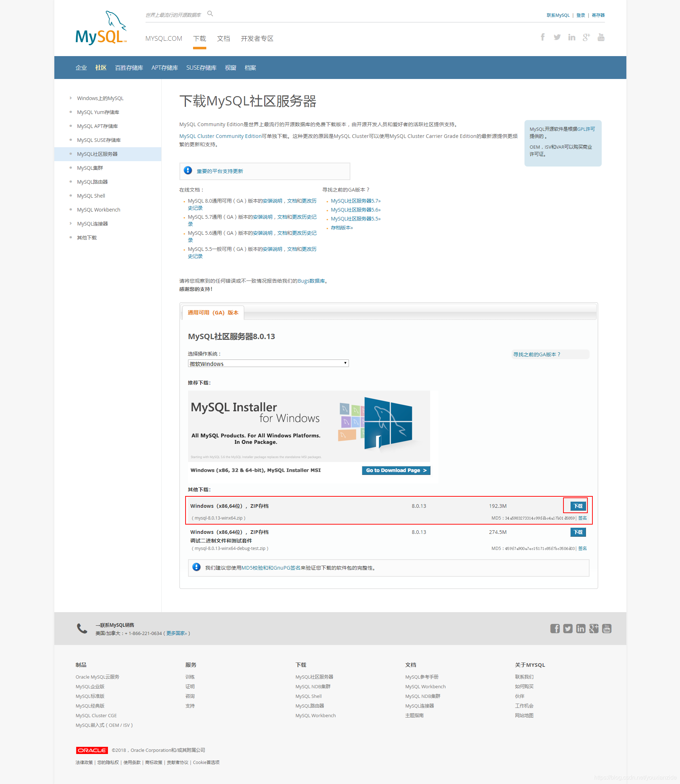Open the Bugs数据库 link

(x=311, y=281)
